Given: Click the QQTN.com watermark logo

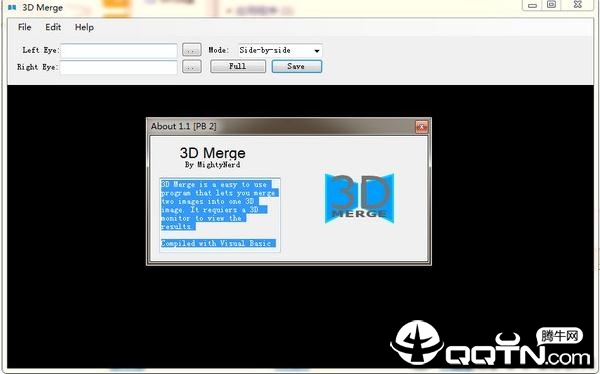Looking at the screenshot, I should click(490, 344).
